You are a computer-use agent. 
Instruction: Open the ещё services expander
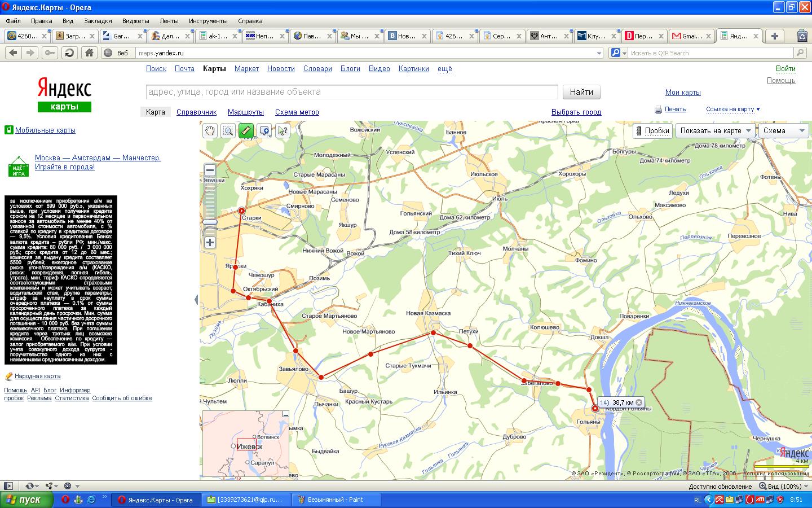tap(444, 68)
